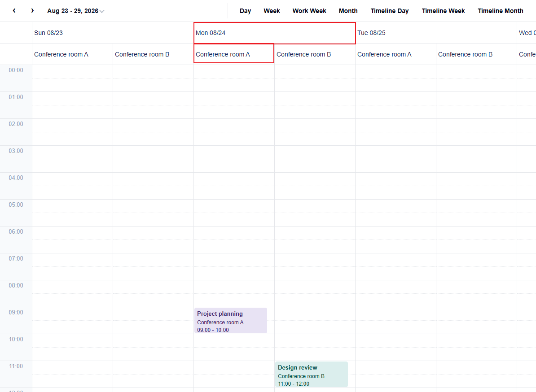Click Conference room B under Sun 08/23

pyautogui.click(x=153, y=54)
